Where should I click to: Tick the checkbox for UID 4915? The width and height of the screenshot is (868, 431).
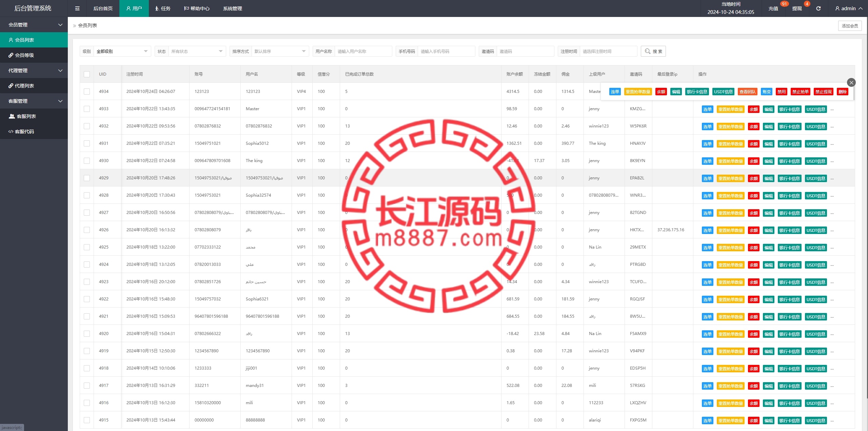(x=87, y=420)
